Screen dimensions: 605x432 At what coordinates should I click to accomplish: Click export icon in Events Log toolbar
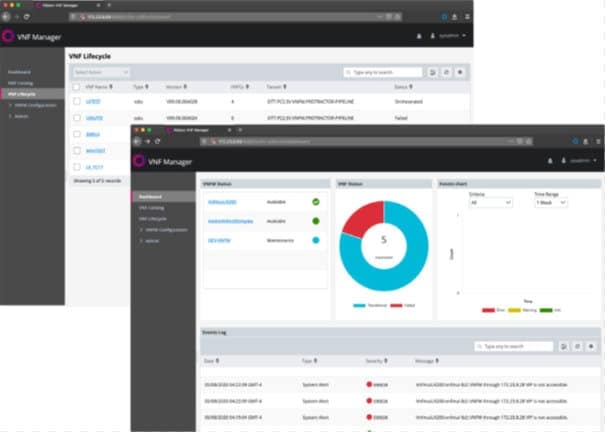(564, 346)
